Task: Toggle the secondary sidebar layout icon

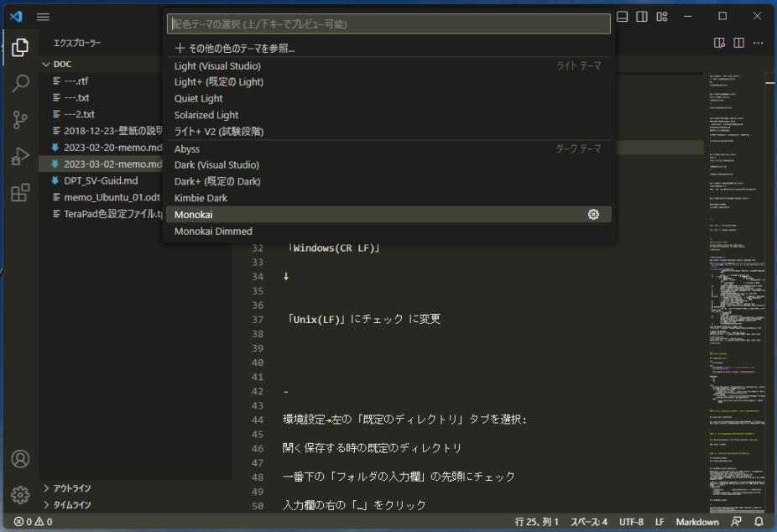Action: click(x=642, y=16)
